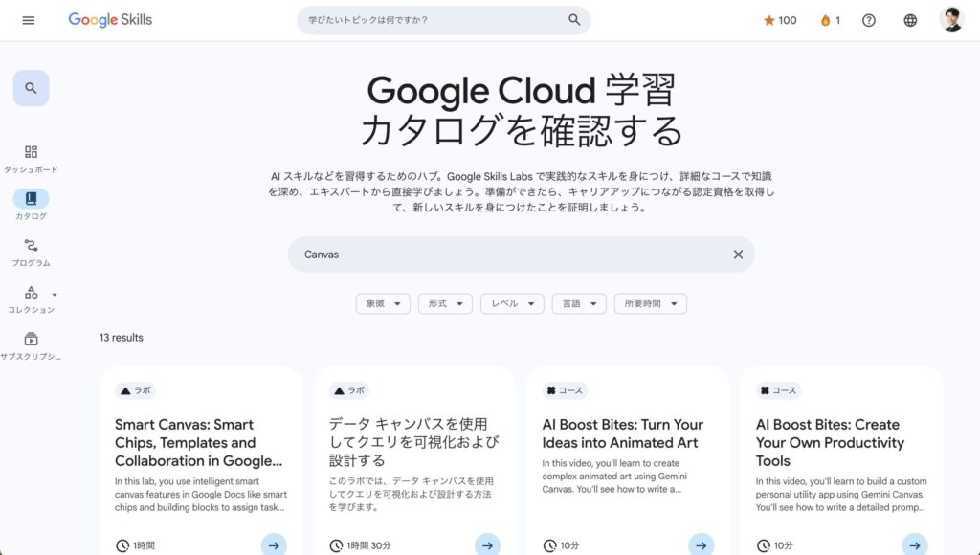980x555 pixels.
Task: Open the language globe icon
Action: pos(910,20)
